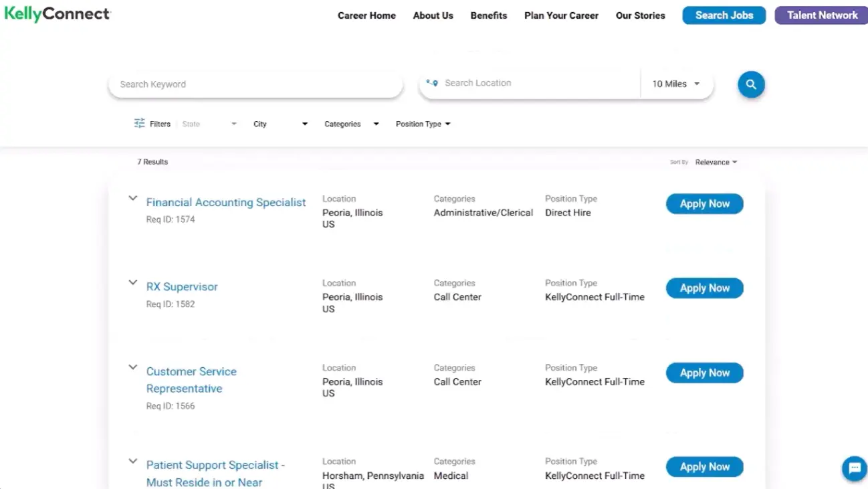Focus the Search Keyword field
Screen dimensions: 868x489
click(255, 84)
